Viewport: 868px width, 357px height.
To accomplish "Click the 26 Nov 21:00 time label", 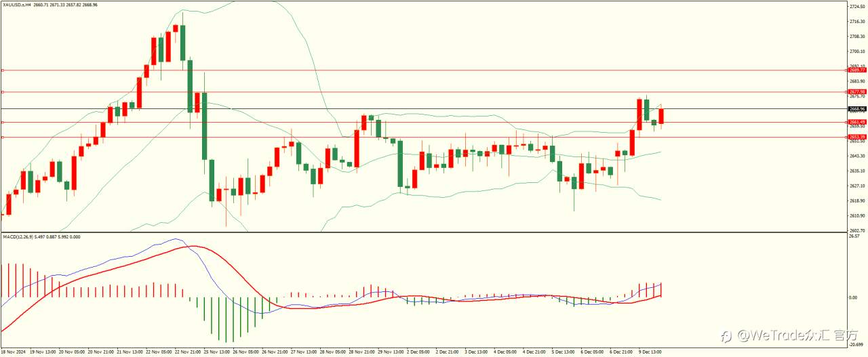I will tap(275, 352).
